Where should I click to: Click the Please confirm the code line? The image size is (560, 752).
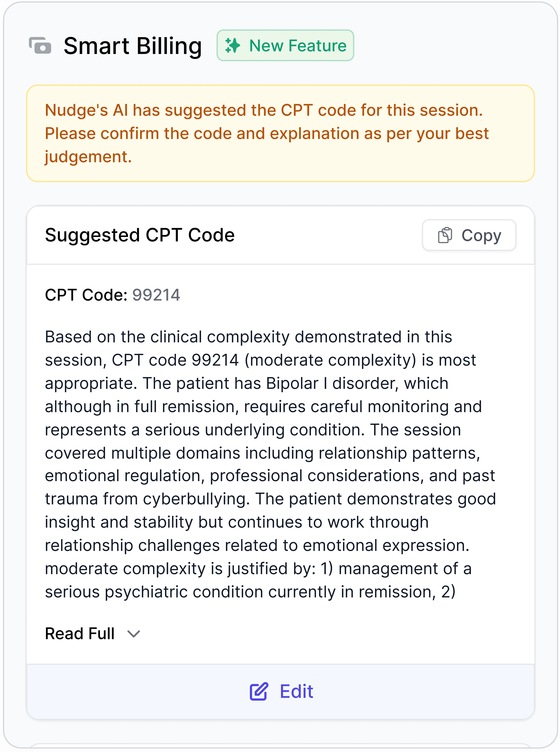(x=267, y=134)
